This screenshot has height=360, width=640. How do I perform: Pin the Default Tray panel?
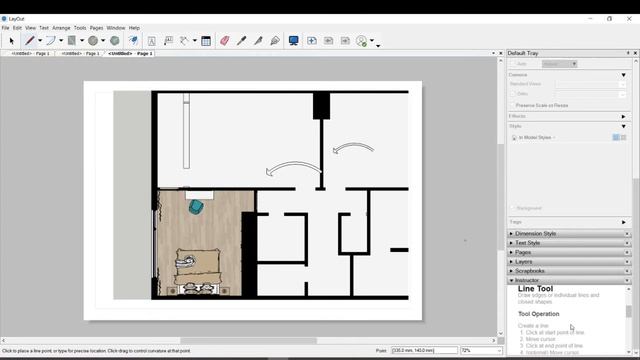[628, 53]
